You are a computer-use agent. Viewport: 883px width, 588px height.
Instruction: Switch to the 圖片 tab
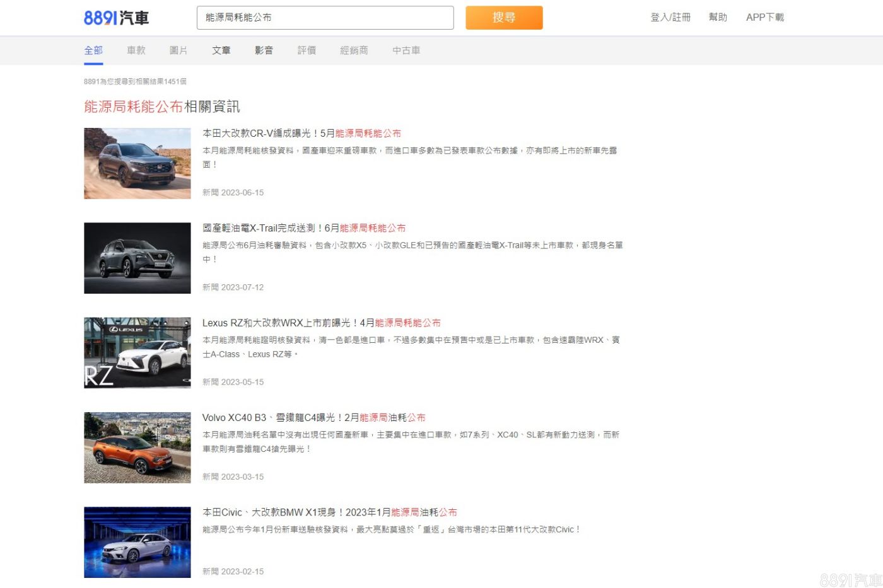[x=178, y=50]
